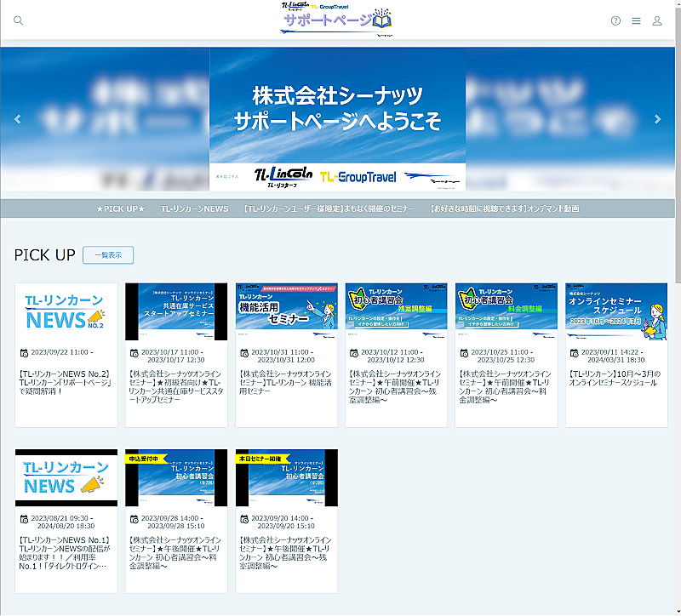Open link ★午前開催★ 初心者講習会～残室調整編～
This screenshot has height=616, width=681.
point(395,387)
